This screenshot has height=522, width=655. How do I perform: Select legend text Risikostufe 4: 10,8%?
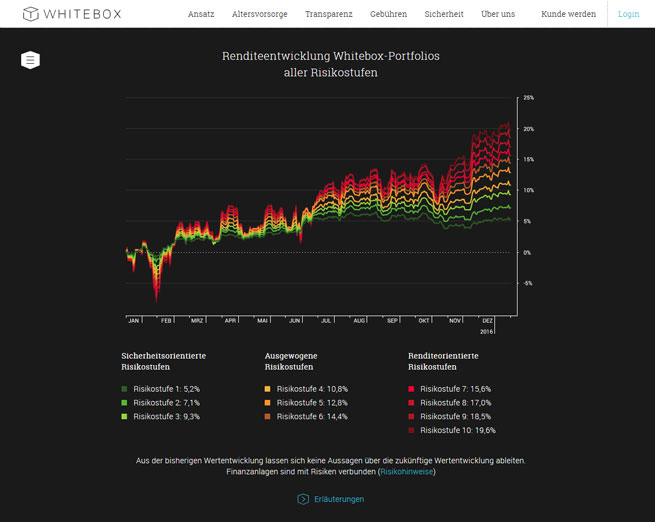[312, 389]
